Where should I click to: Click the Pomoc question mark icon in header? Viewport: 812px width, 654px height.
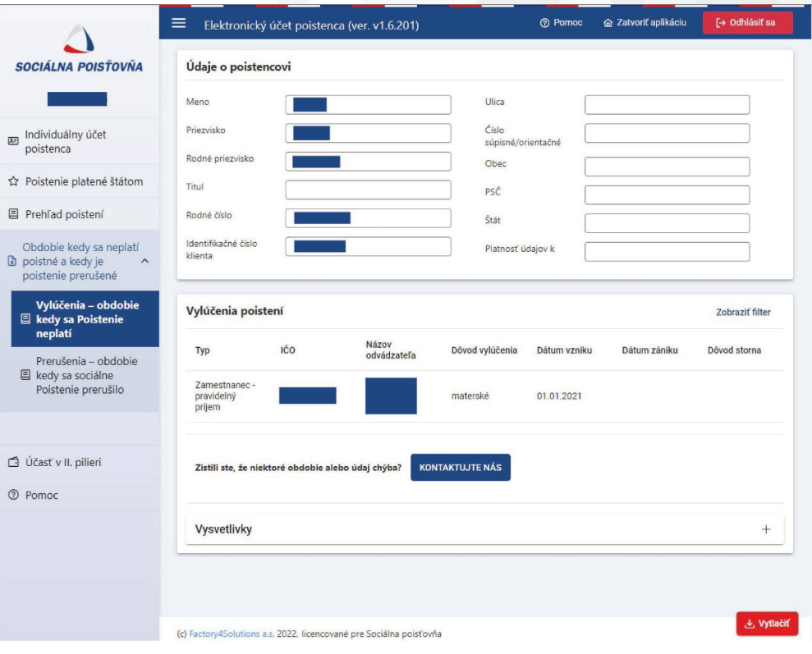point(544,23)
